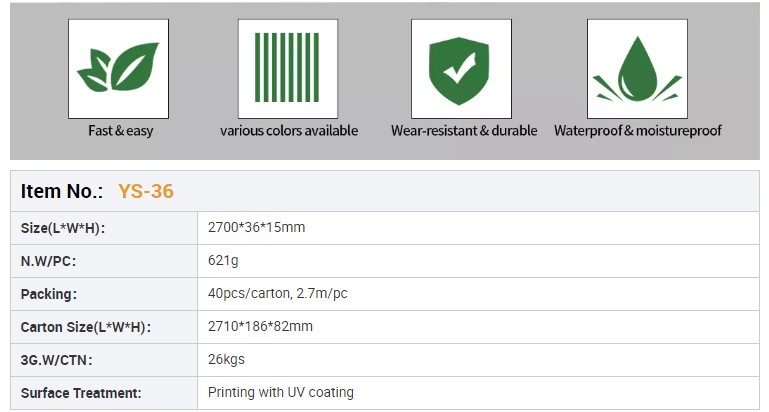Screen dimensions: 769x412
Task: Select the Packing row label
Action: pos(49,294)
